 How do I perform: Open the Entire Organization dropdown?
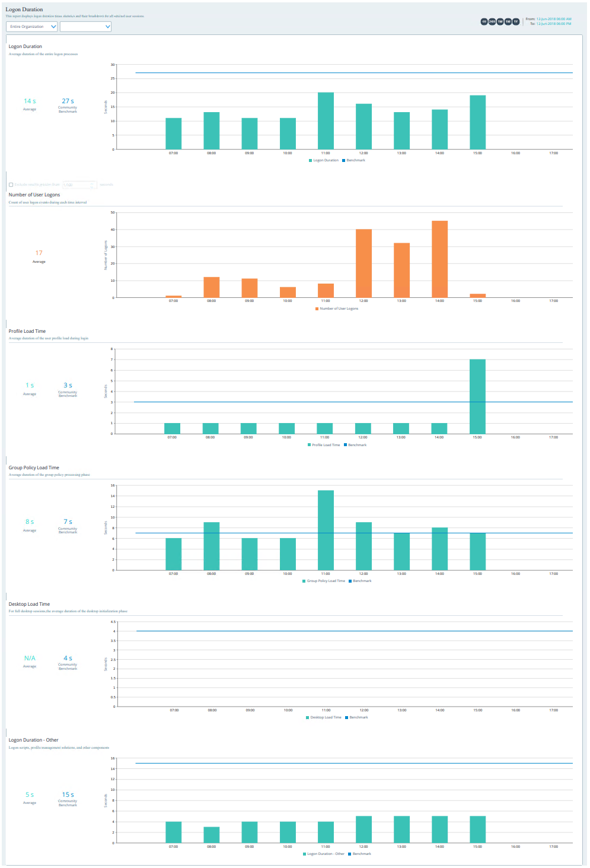point(32,27)
